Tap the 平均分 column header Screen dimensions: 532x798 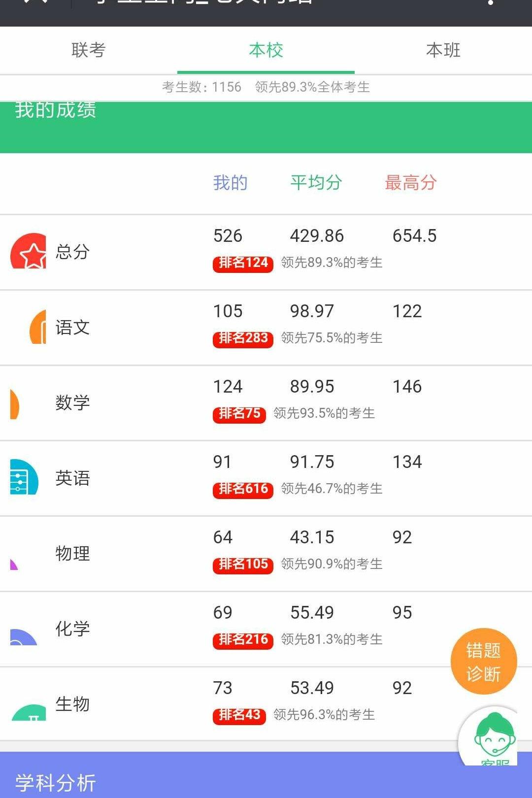coord(316,183)
